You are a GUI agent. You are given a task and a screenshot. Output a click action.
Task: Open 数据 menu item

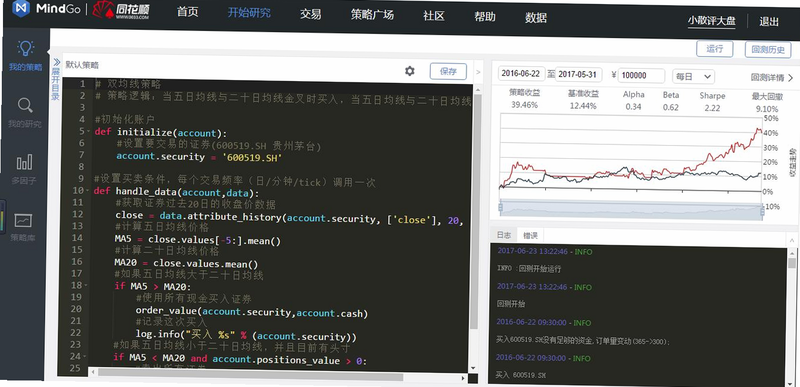(536, 18)
